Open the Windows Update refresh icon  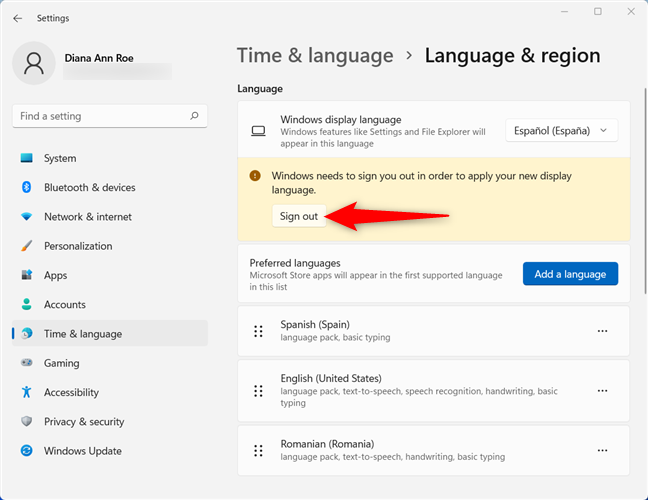(26, 450)
